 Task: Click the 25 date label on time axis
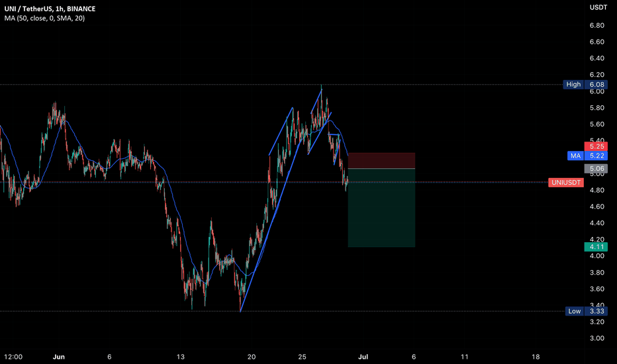[x=302, y=357]
